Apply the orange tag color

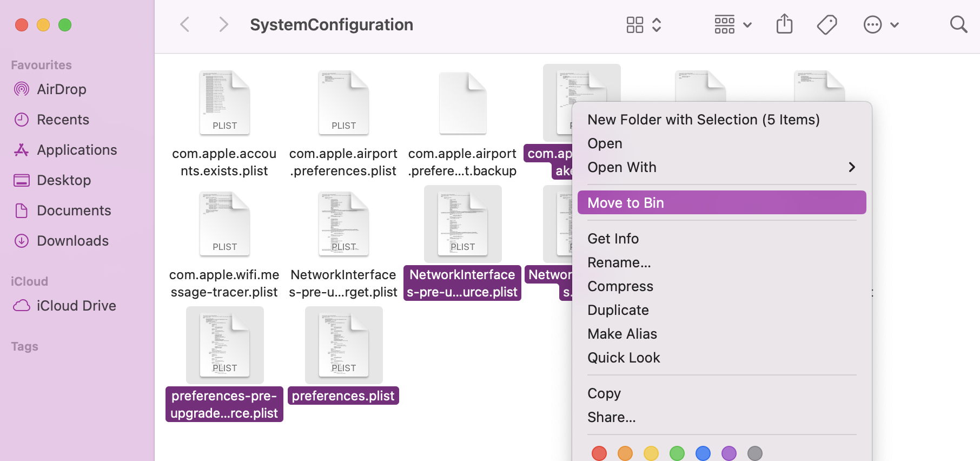tap(625, 453)
